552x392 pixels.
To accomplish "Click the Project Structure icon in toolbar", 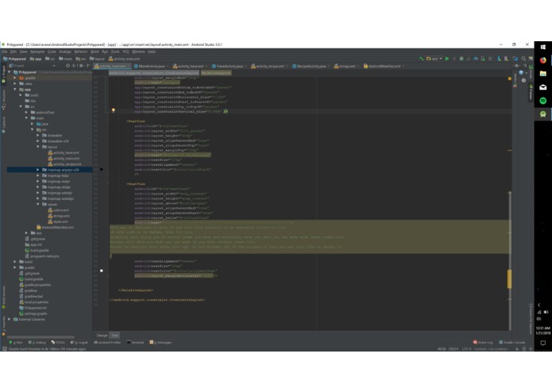I will (515, 59).
